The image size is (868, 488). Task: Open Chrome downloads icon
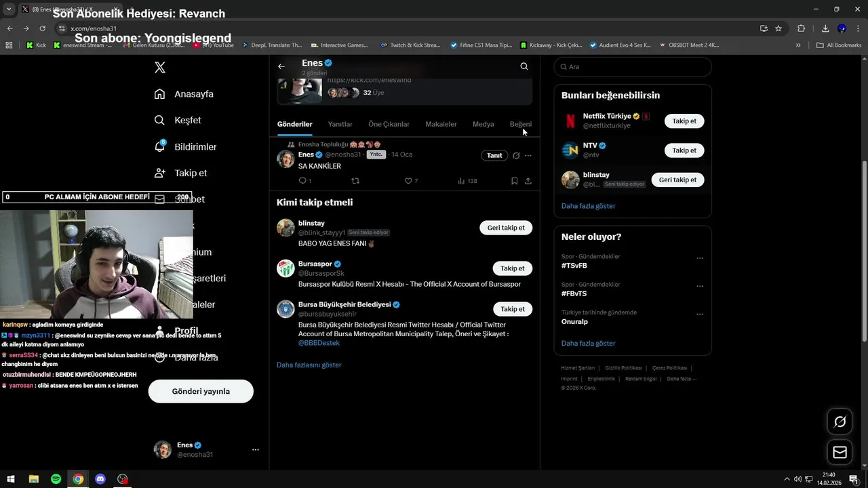pos(825,28)
